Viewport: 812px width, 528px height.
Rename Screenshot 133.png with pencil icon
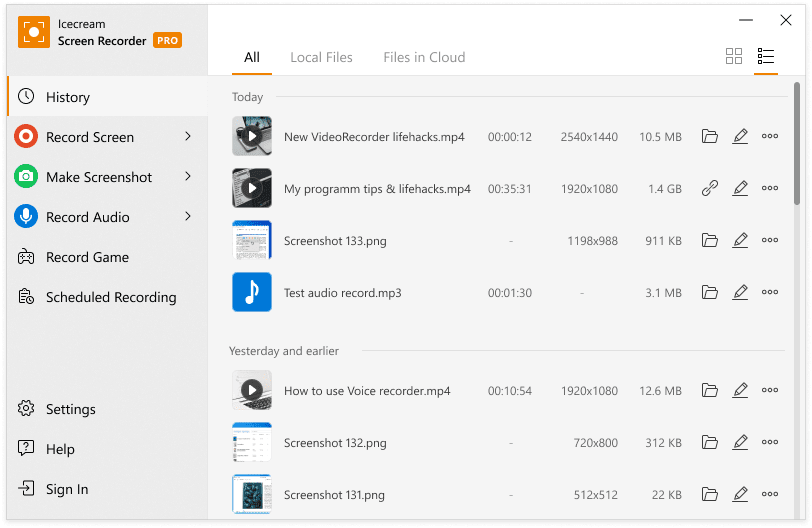click(740, 240)
